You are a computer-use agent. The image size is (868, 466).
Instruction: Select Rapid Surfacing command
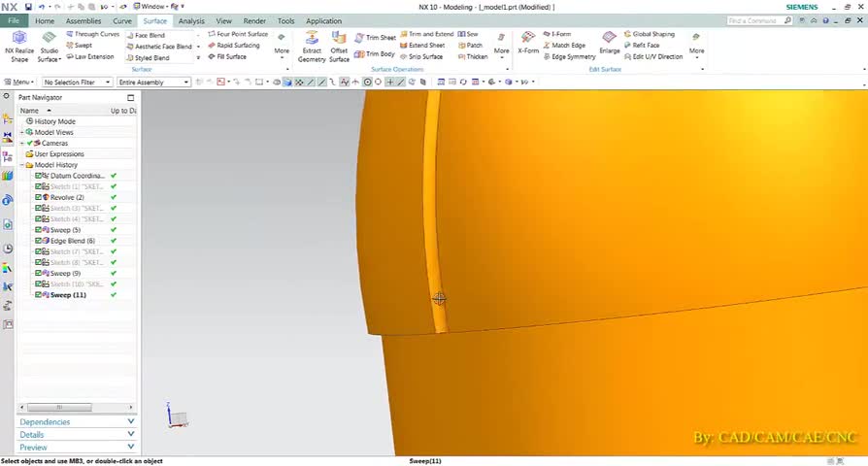click(x=234, y=46)
